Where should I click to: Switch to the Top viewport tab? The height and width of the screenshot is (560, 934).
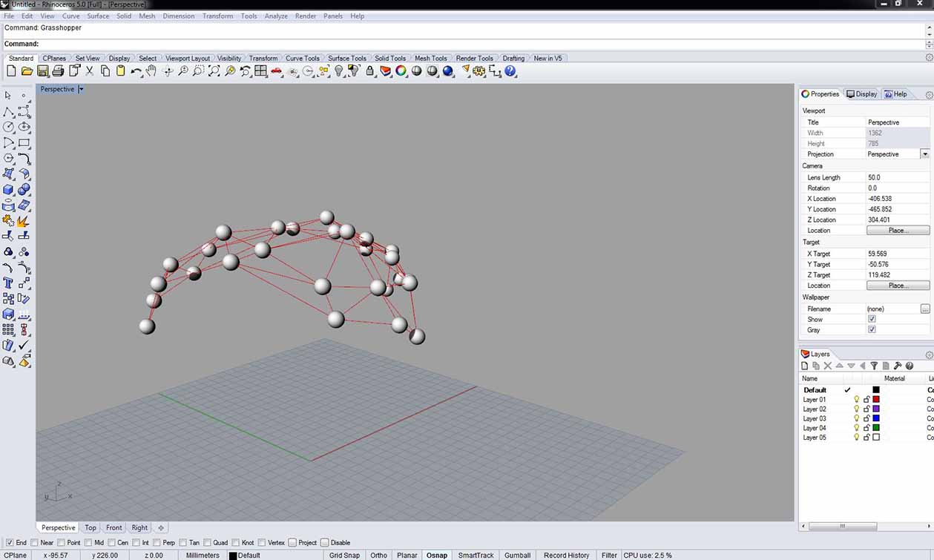pos(91,527)
